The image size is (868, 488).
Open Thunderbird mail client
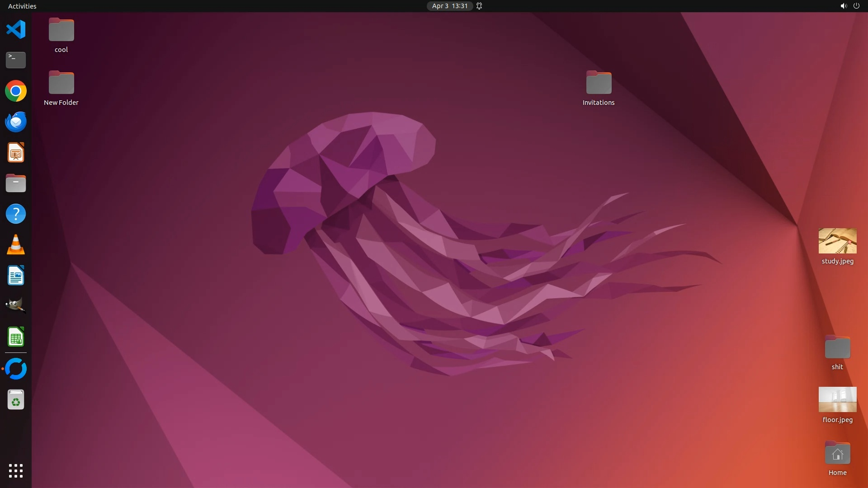click(x=16, y=122)
